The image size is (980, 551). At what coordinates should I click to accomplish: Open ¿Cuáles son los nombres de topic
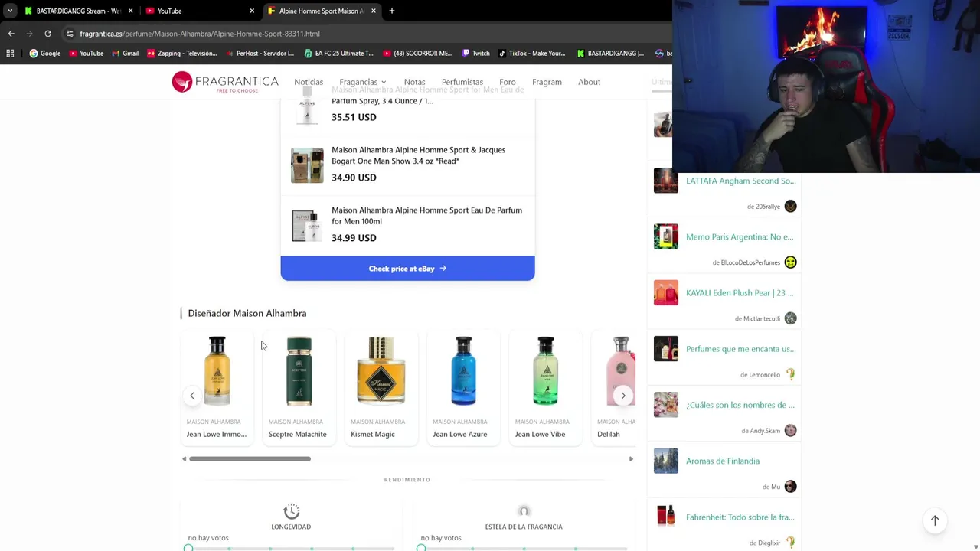[x=740, y=405]
